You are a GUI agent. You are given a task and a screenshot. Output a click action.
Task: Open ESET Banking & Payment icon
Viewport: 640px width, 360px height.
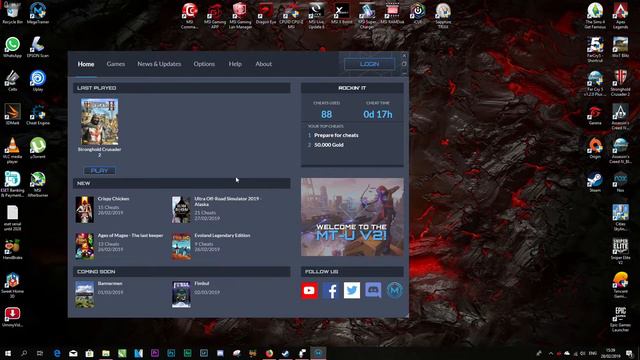(13, 184)
